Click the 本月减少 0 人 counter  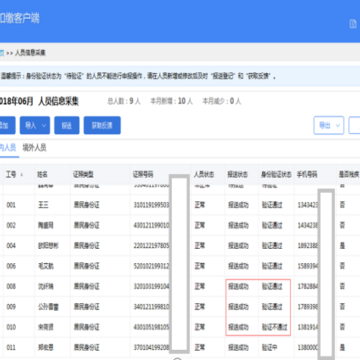pos(222,101)
